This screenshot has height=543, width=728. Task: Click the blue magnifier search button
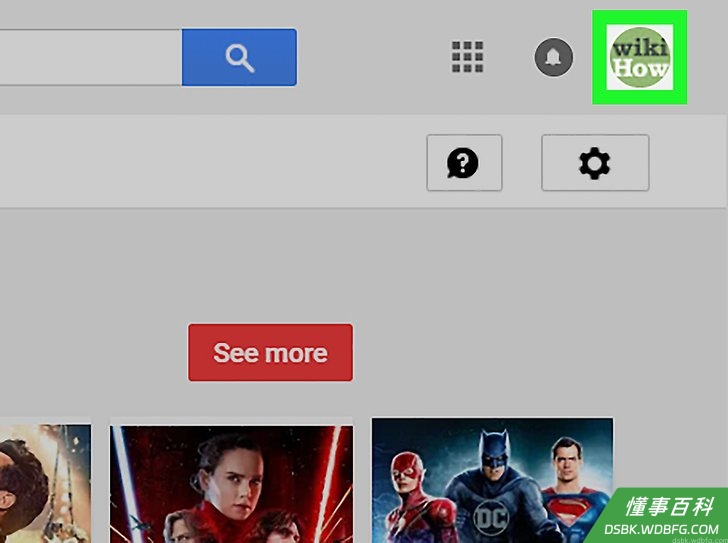239,57
